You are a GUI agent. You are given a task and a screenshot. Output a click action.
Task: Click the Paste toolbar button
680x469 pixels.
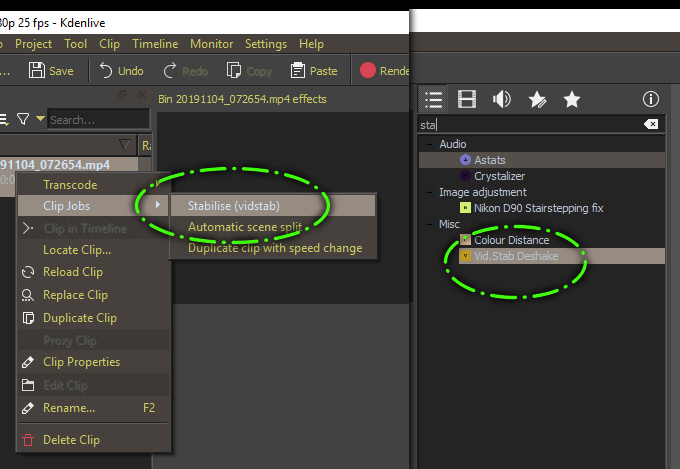point(314,71)
